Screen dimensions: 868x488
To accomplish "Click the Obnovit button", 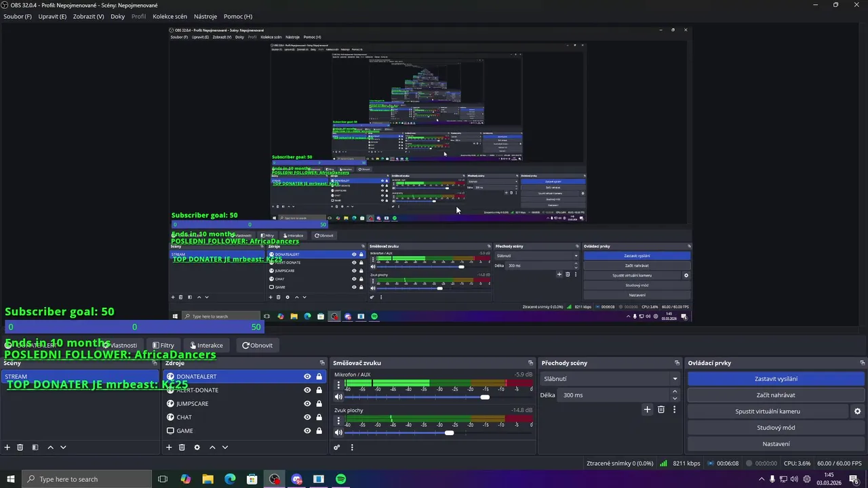I will pyautogui.click(x=258, y=346).
